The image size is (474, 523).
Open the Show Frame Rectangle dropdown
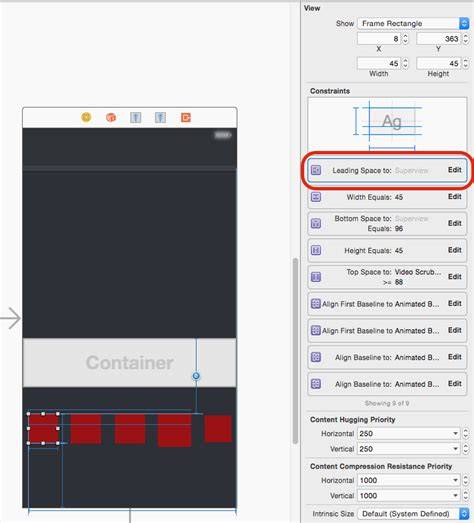(x=413, y=23)
